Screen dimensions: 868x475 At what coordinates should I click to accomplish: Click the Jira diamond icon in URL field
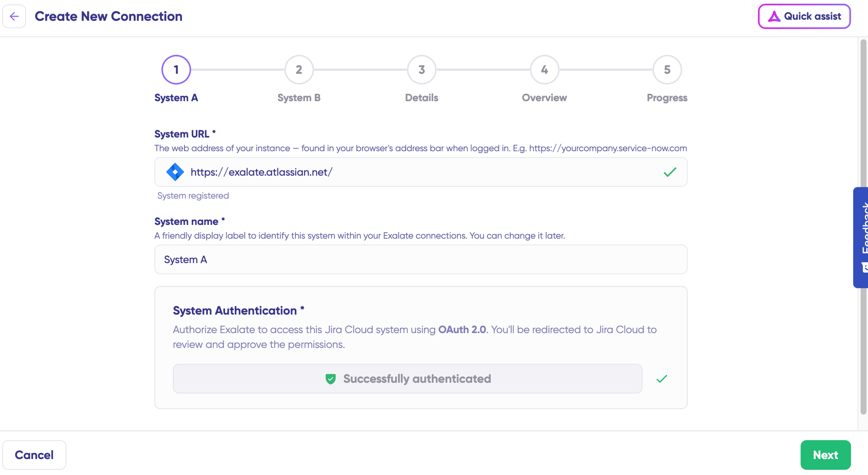(x=175, y=172)
